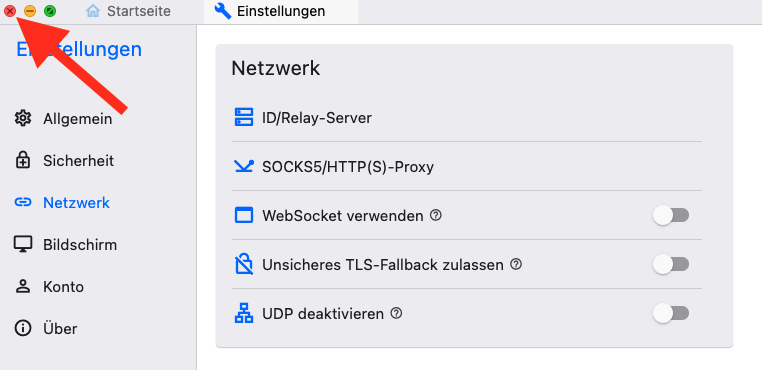Viewport: 762px width, 370px height.
Task: Click the lock icon beside Sicherheit
Action: point(23,161)
